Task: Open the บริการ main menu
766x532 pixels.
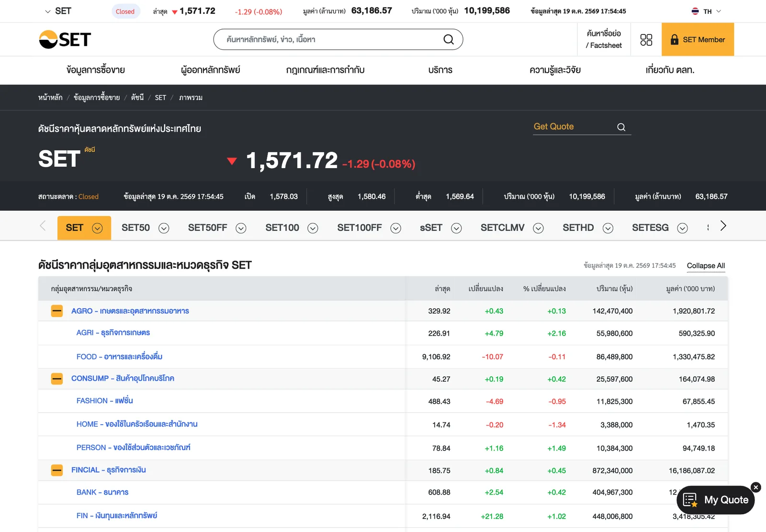Action: pos(440,70)
